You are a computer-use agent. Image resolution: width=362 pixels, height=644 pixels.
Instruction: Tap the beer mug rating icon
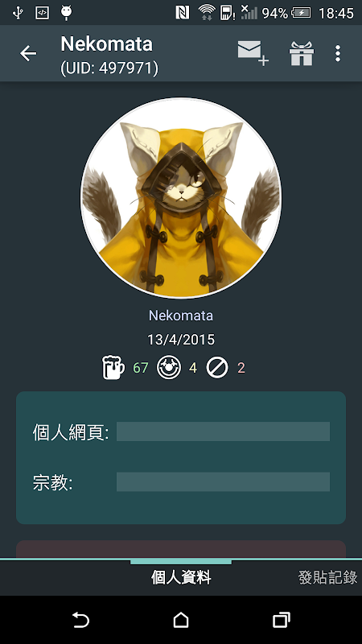(113, 368)
